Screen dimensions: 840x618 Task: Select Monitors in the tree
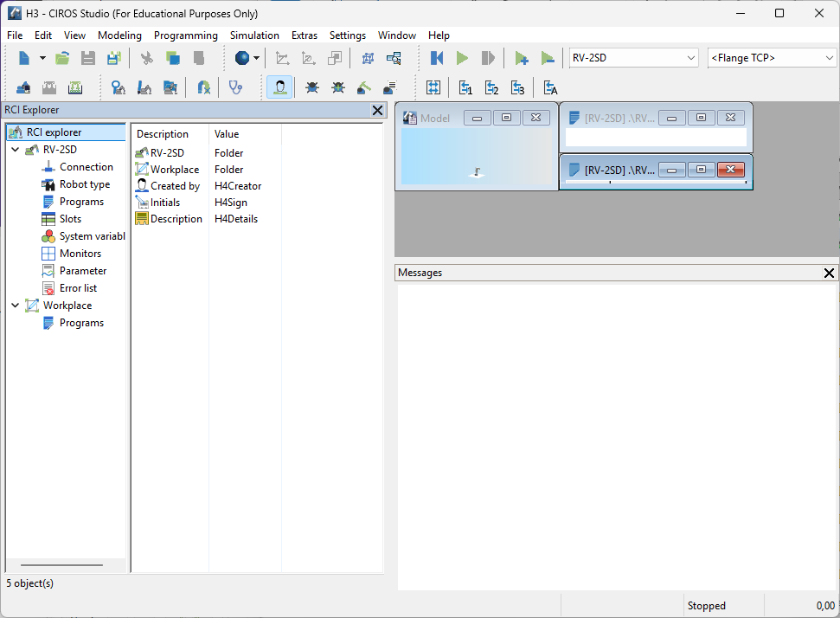[x=80, y=254]
